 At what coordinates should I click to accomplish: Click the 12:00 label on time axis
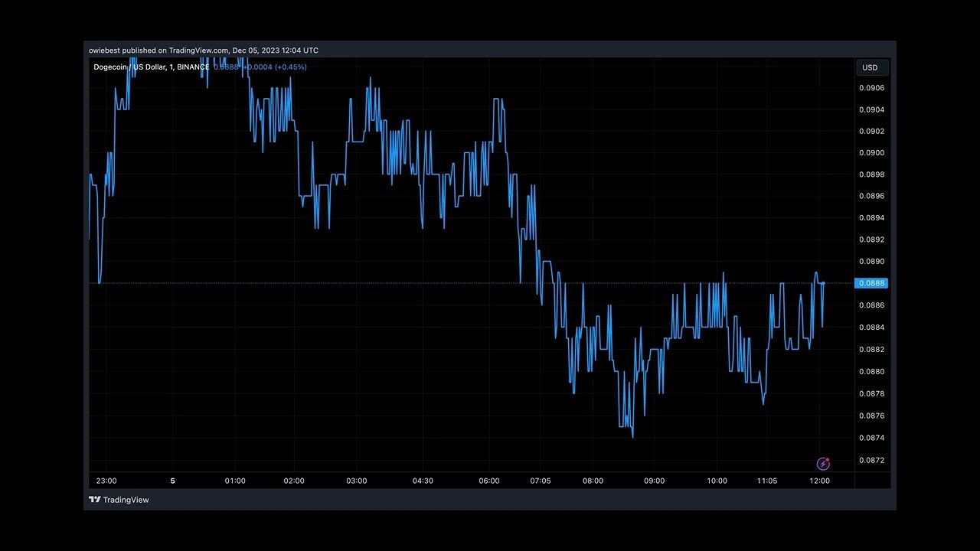click(x=819, y=481)
